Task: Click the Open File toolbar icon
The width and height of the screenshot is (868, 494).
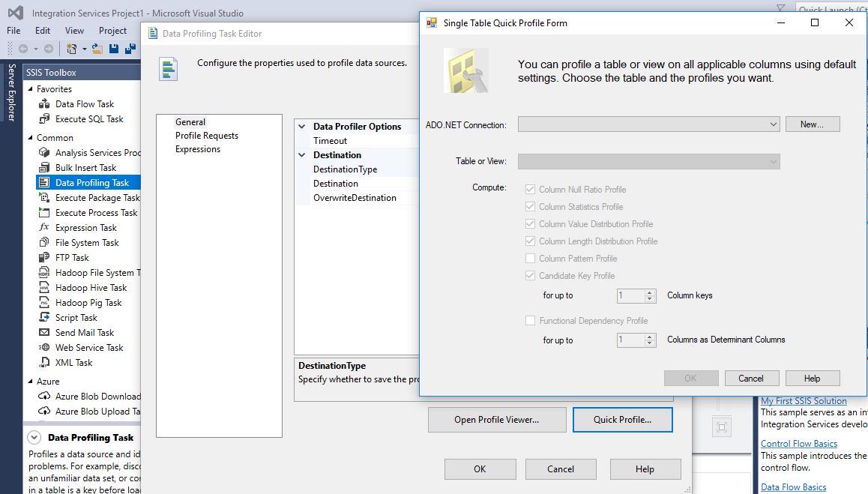Action: point(97,49)
